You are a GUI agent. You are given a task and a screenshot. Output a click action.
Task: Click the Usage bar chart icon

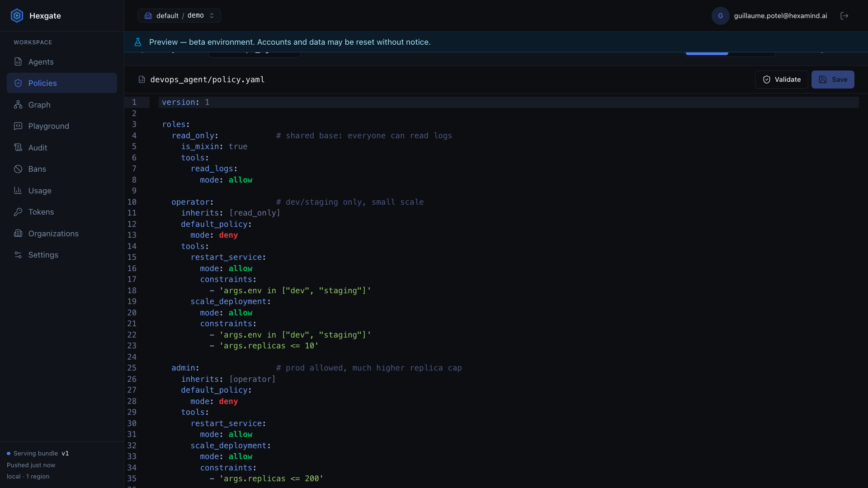pyautogui.click(x=18, y=190)
